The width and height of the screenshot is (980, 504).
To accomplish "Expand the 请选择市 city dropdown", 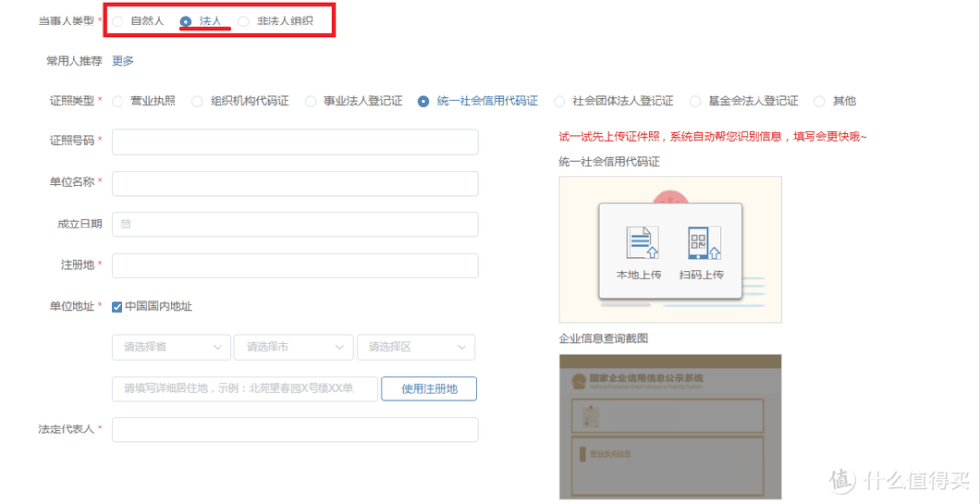I will (x=294, y=347).
